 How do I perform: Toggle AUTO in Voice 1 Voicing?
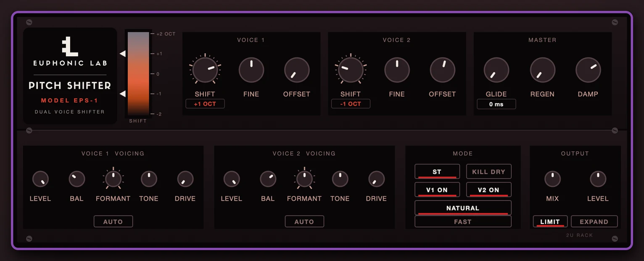point(113,222)
